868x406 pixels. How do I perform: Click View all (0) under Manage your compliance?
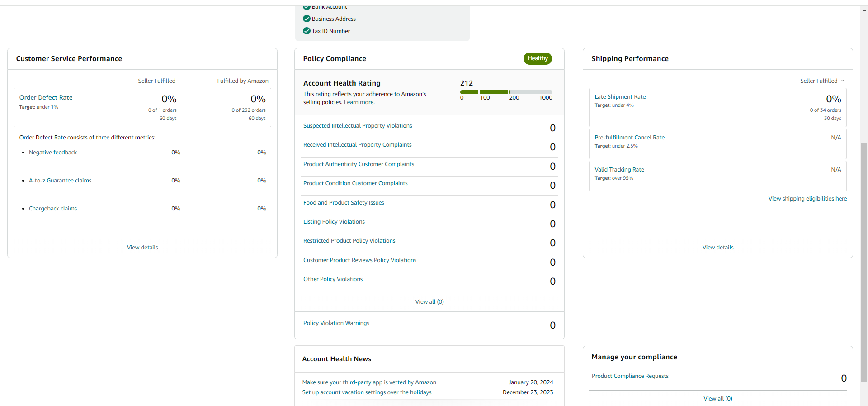[718, 399]
